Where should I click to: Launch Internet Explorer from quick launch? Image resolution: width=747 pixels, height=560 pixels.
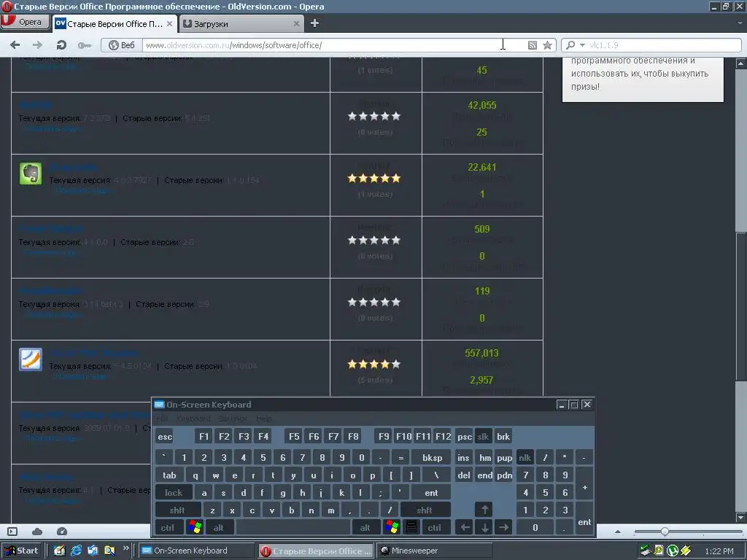point(76,551)
